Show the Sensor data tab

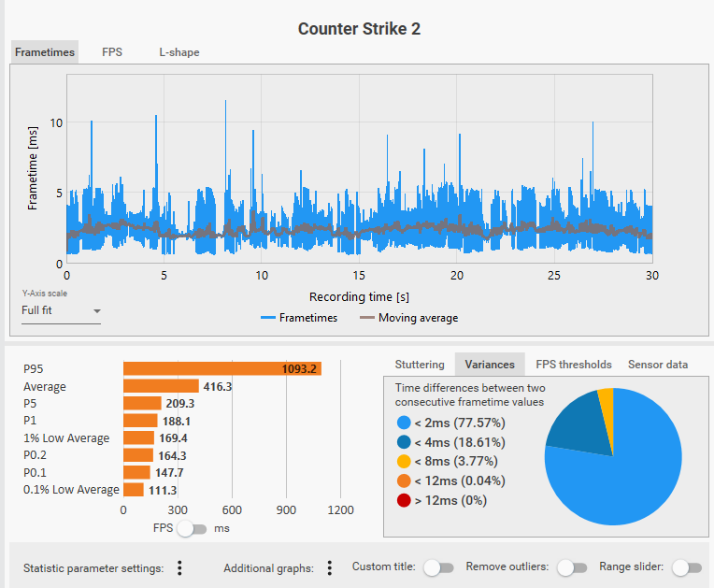pos(658,365)
